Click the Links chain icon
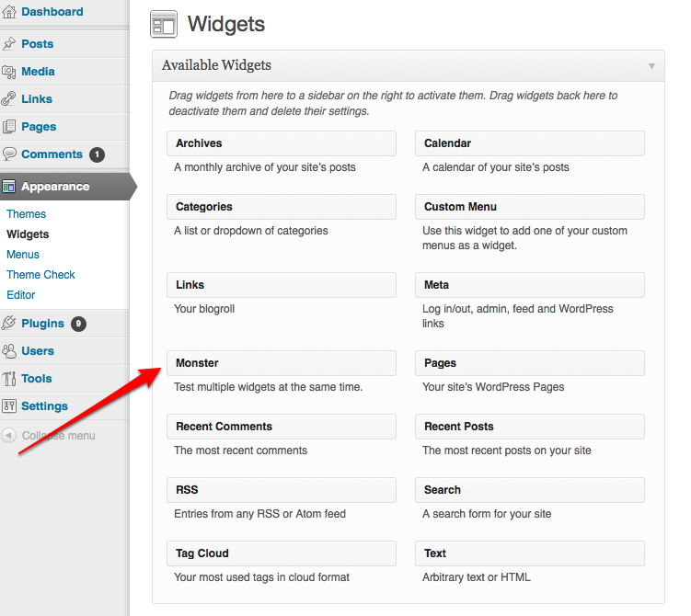 (x=9, y=99)
